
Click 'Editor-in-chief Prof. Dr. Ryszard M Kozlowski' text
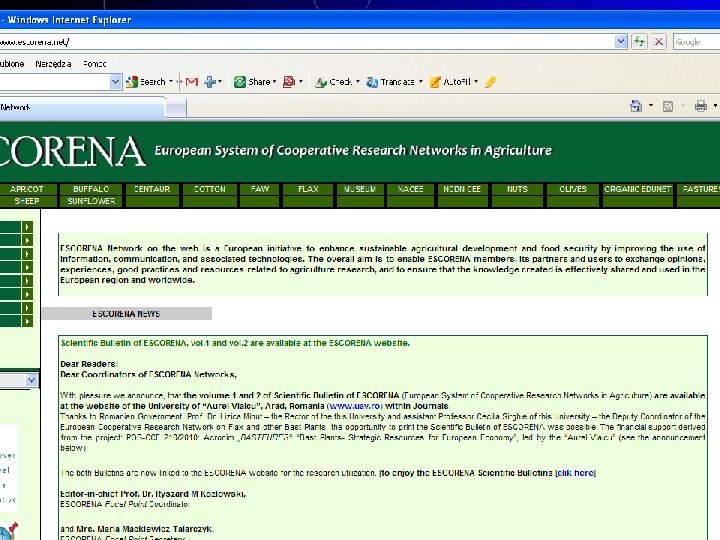pyautogui.click(x=153, y=494)
